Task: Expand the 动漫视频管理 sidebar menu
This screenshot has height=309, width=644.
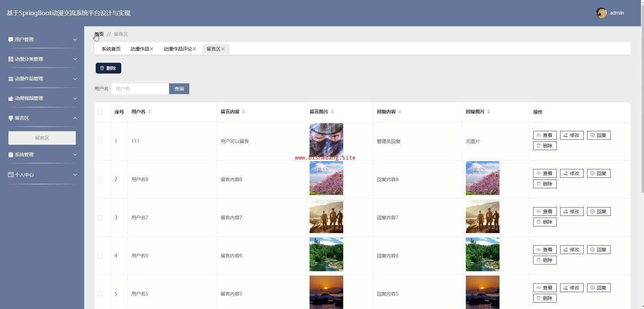Action: pos(42,98)
